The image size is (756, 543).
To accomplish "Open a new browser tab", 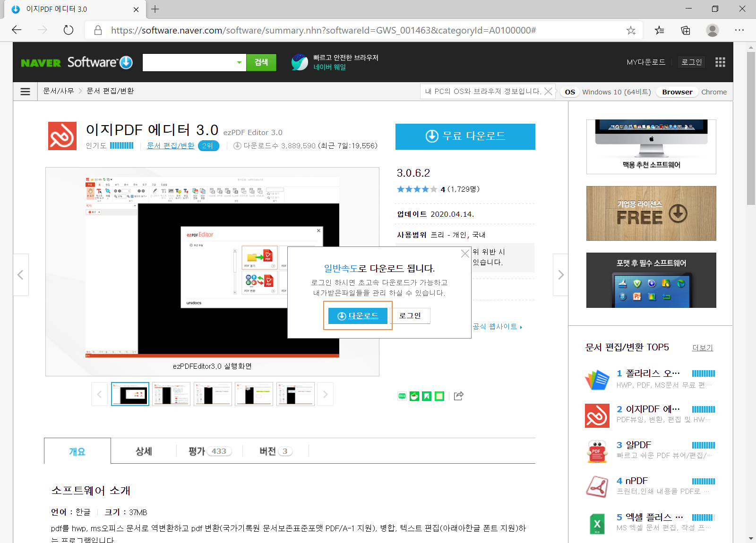I will [155, 9].
